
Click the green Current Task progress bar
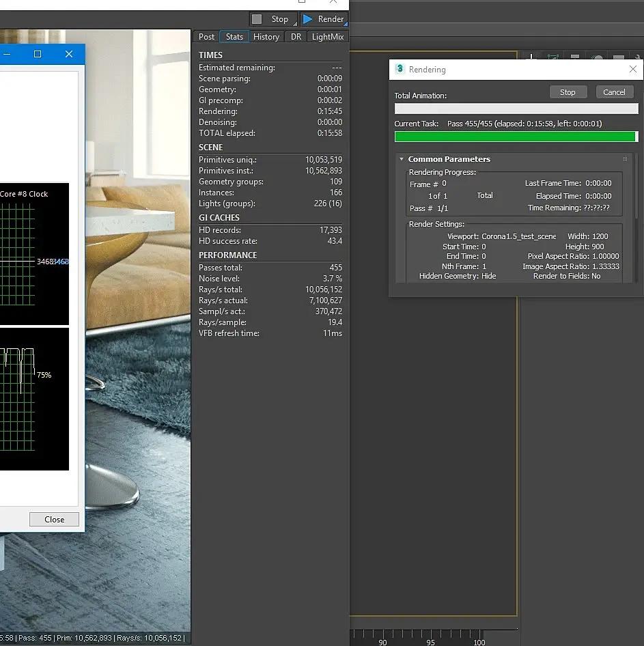[515, 137]
